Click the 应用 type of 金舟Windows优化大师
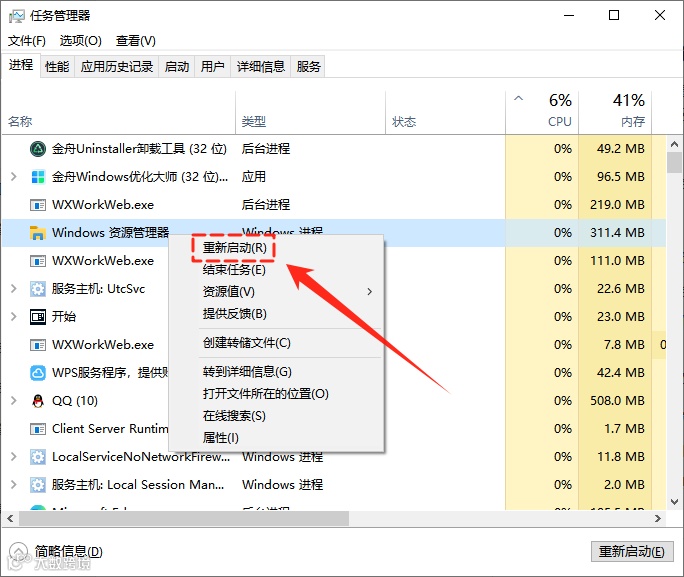Screen dimensions: 684x577 (x=253, y=177)
